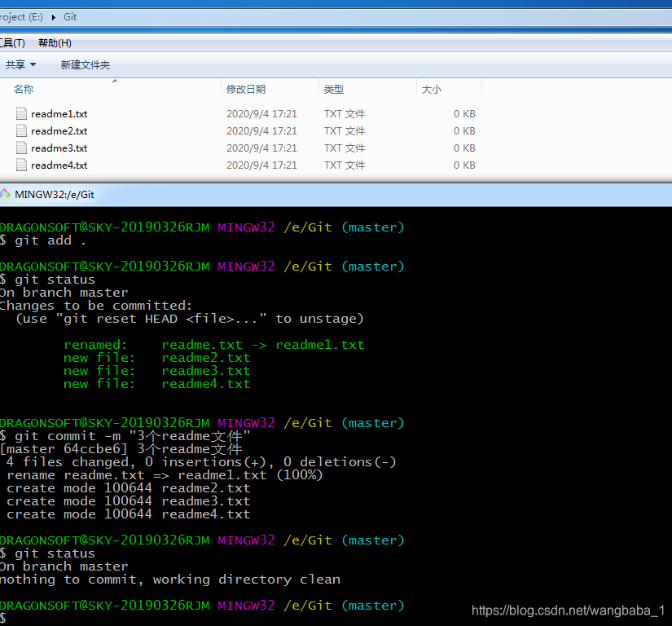Select the readme2.txt file name
The image size is (672, 626).
[59, 131]
